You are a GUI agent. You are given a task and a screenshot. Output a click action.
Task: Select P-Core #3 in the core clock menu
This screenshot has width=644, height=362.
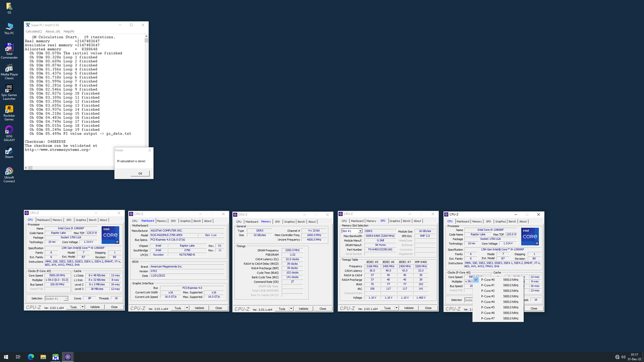coord(498,296)
